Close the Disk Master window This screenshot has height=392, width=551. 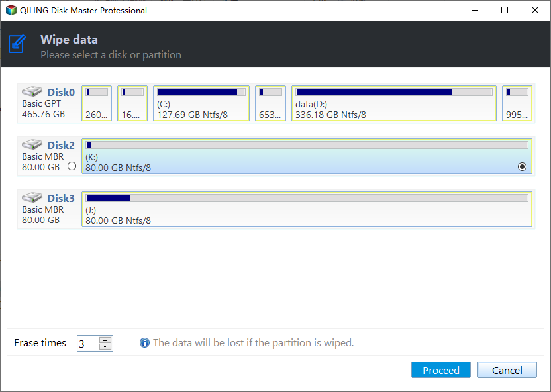click(535, 10)
